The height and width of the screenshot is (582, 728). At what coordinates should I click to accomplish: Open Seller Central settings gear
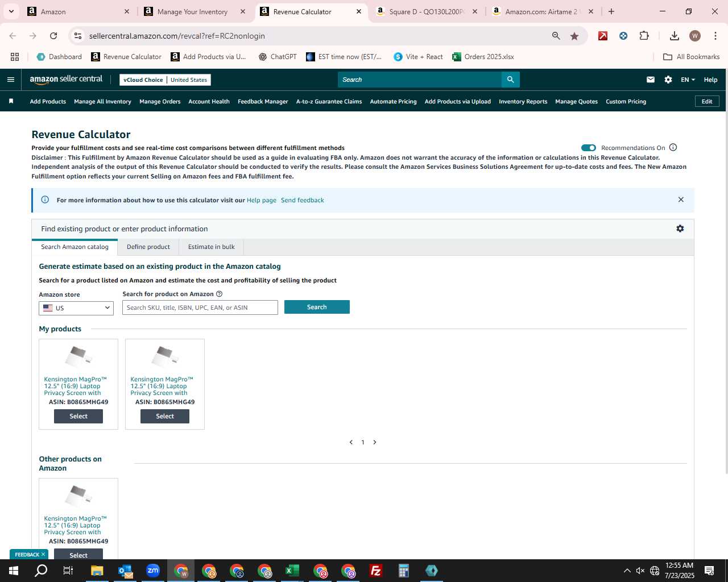668,80
